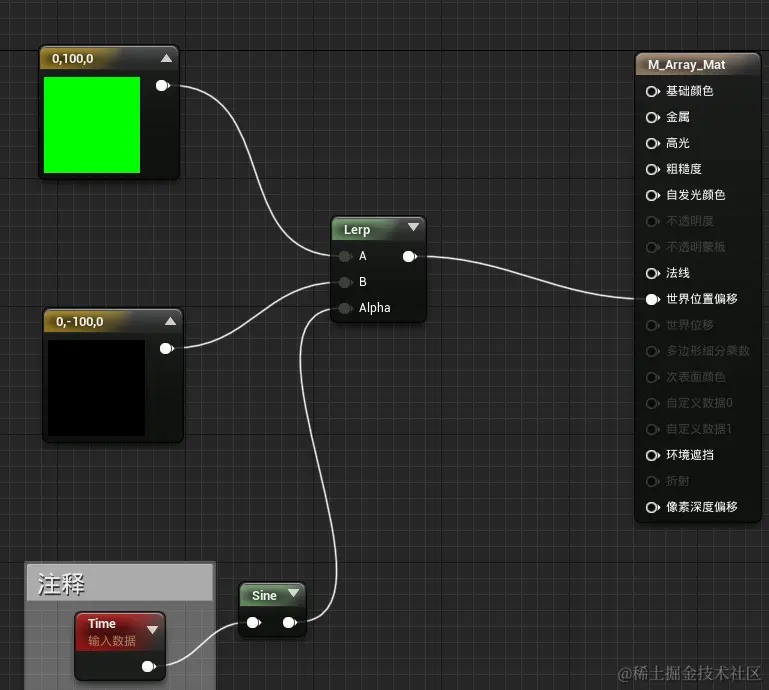769x690 pixels.
Task: Click the disabled 折射 input pin
Action: (653, 481)
